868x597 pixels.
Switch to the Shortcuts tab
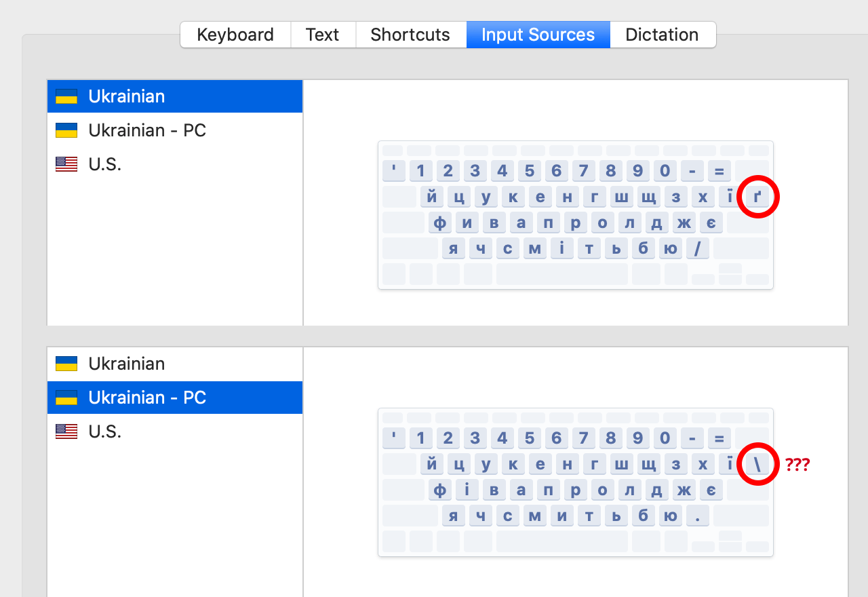(410, 34)
